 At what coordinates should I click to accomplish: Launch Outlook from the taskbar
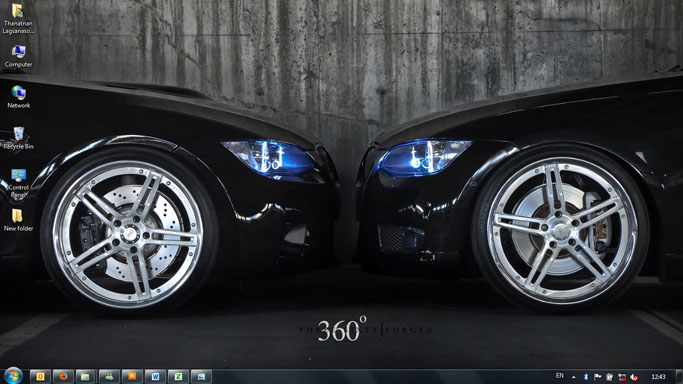click(x=40, y=376)
